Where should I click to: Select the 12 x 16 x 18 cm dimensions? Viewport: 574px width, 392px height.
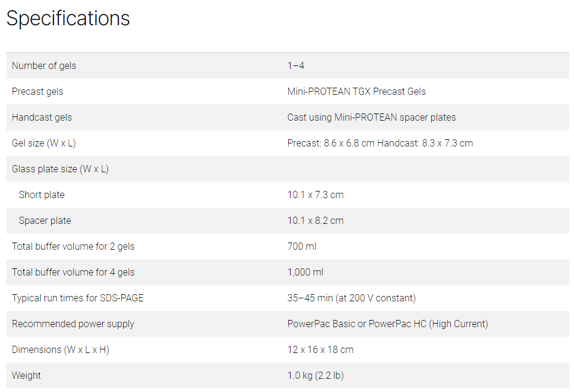coord(320,349)
